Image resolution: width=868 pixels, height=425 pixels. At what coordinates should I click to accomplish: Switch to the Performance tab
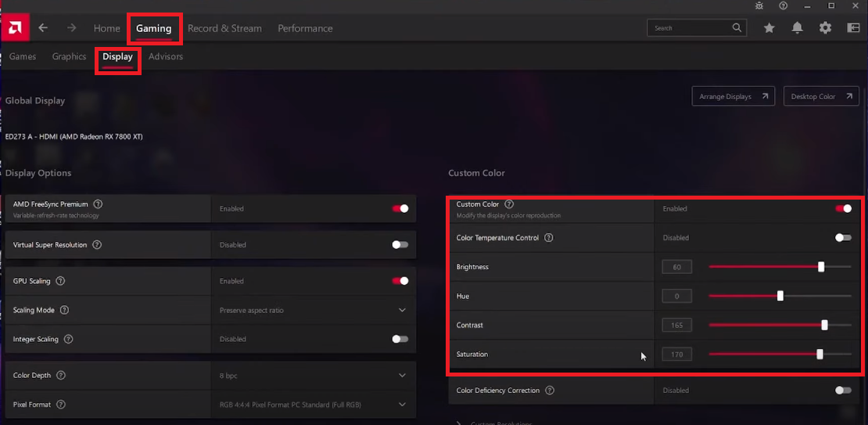tap(305, 28)
